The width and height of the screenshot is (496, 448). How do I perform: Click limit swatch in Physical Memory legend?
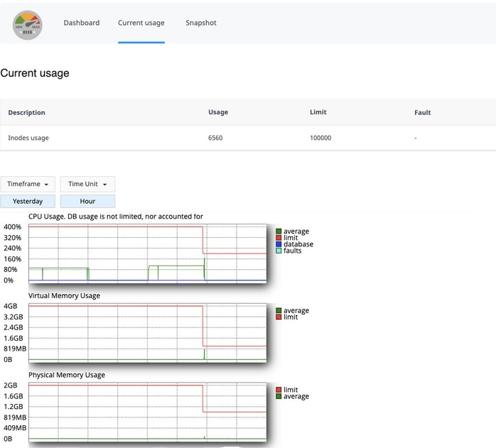(x=279, y=390)
